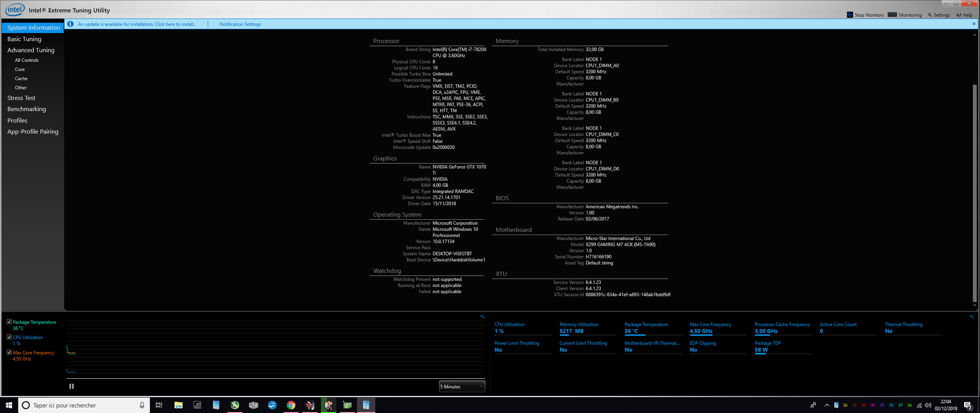Open the 5 Minutes time range dropdown
The width and height of the screenshot is (980, 413).
tap(462, 386)
